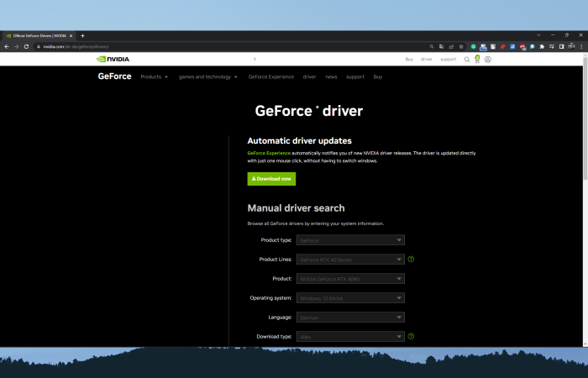Select the Official GeForce Drivers browser tab
Screen dimensions: 588x378
39,35
